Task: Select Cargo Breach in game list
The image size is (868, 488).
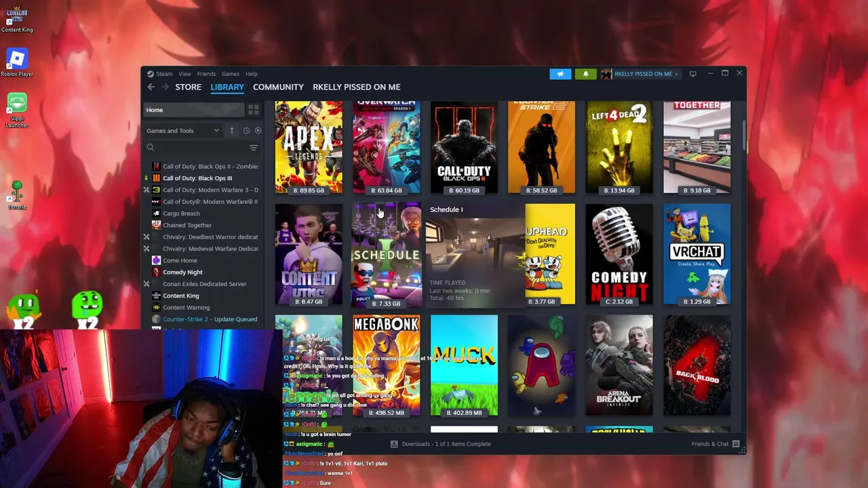Action: coord(203,213)
